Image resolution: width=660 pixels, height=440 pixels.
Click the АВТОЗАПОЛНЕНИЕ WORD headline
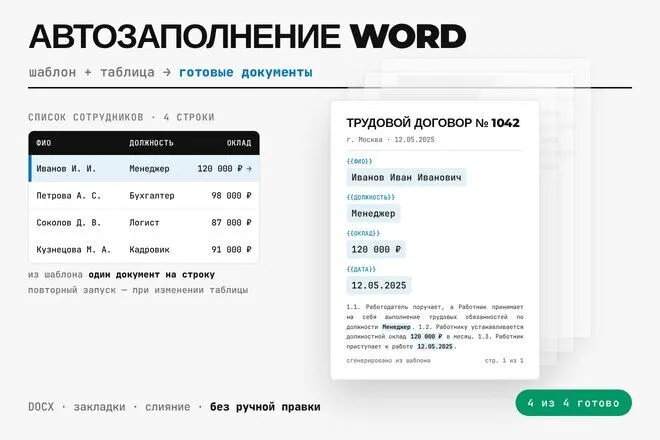(x=248, y=36)
